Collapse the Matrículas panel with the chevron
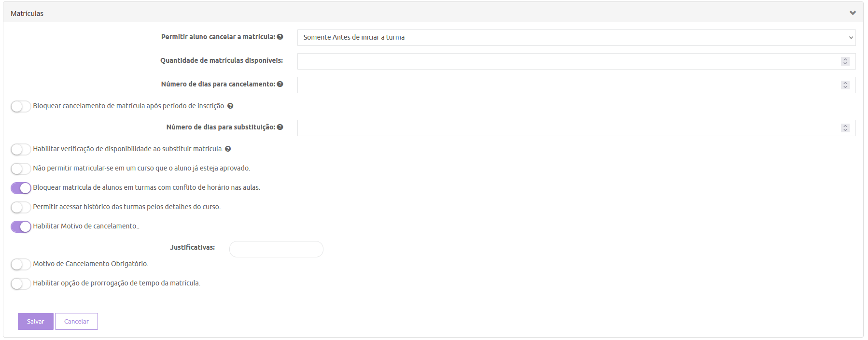Image resolution: width=868 pixels, height=340 pixels. [x=853, y=13]
